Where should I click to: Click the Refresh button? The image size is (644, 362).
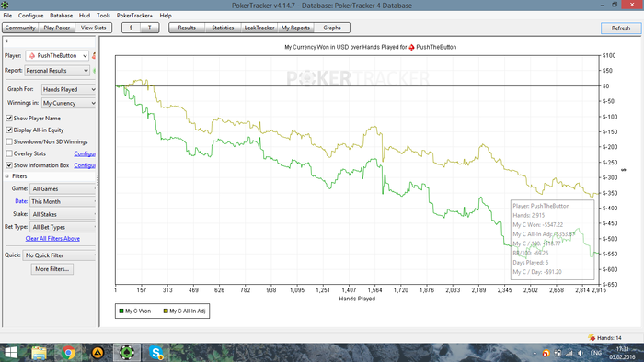(x=621, y=28)
